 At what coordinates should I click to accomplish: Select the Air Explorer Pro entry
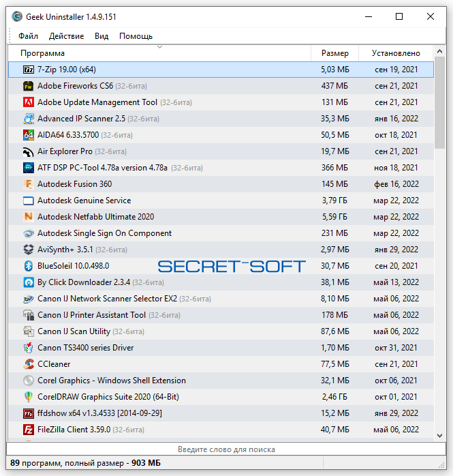[65, 151]
